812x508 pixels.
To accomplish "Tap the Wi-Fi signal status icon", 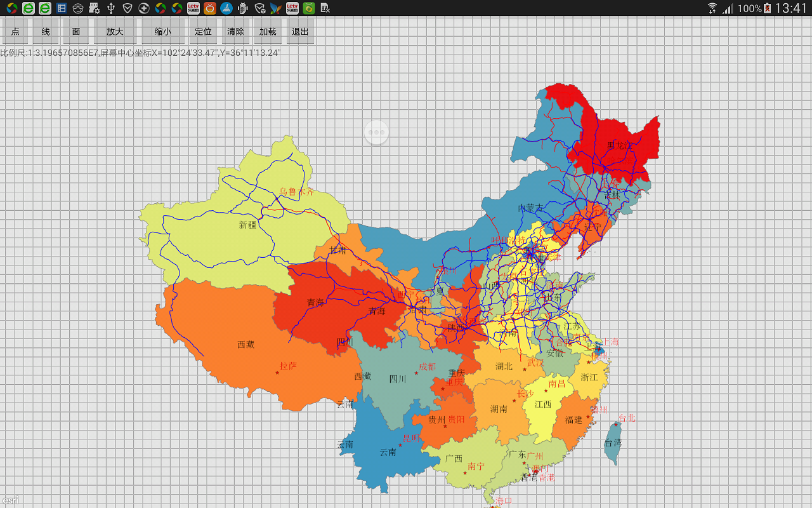I will pyautogui.click(x=712, y=8).
